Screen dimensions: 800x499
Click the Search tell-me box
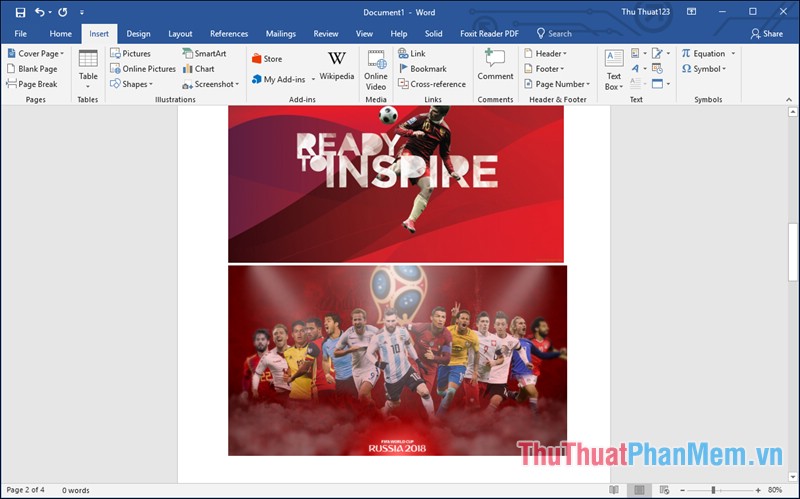pyautogui.click(x=554, y=34)
